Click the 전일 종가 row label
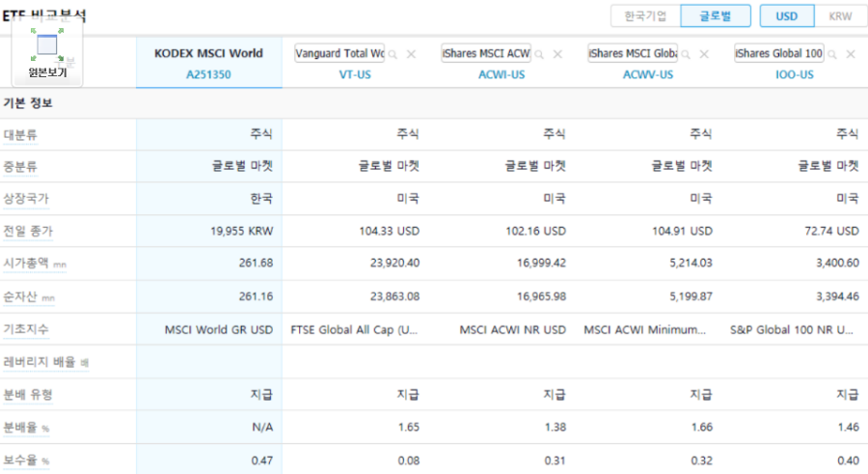 (x=28, y=231)
